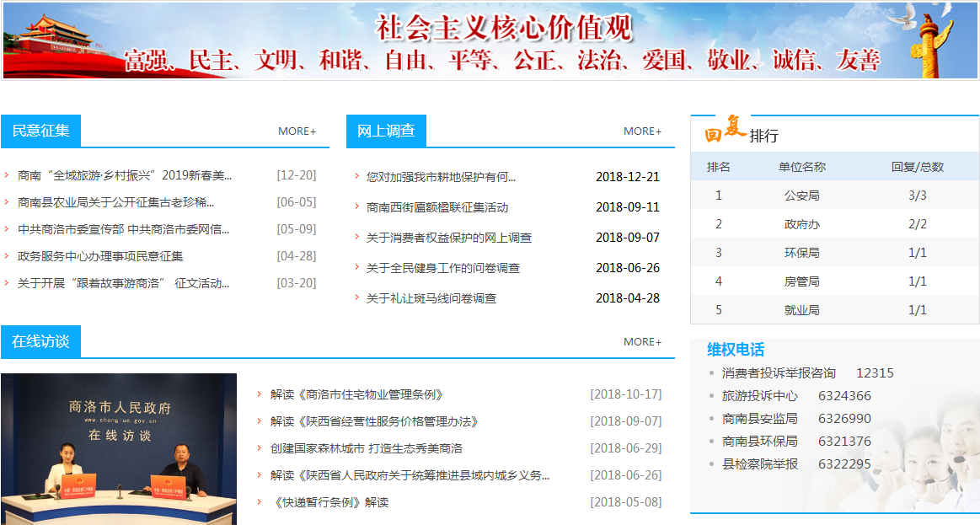Click the 维权电话 heading
This screenshot has height=525, width=980.
tap(736, 350)
